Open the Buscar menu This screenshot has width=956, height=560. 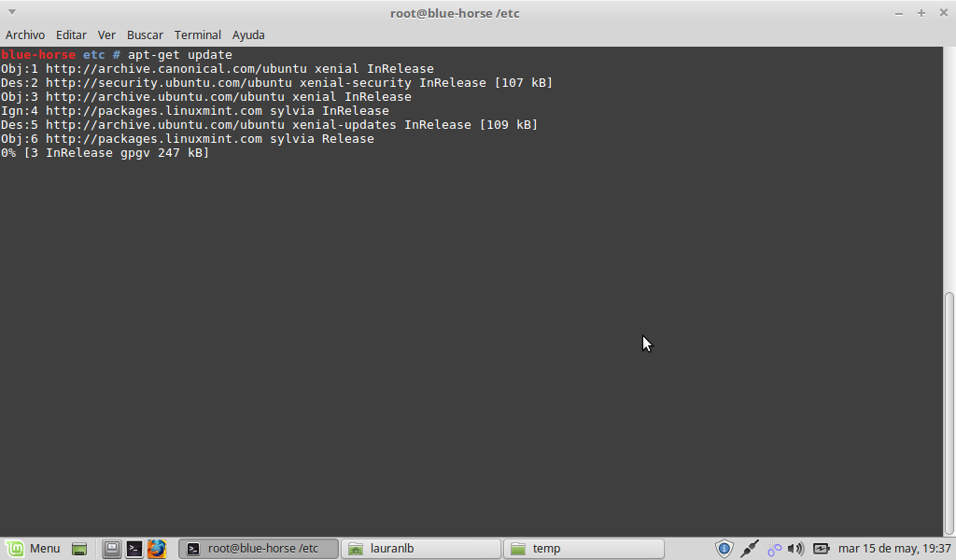(145, 35)
